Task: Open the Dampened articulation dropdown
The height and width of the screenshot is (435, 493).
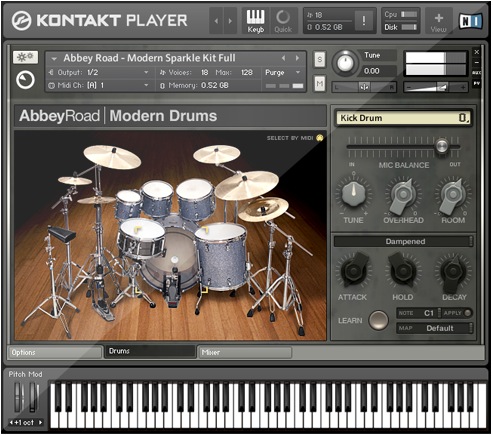Action: (x=404, y=241)
